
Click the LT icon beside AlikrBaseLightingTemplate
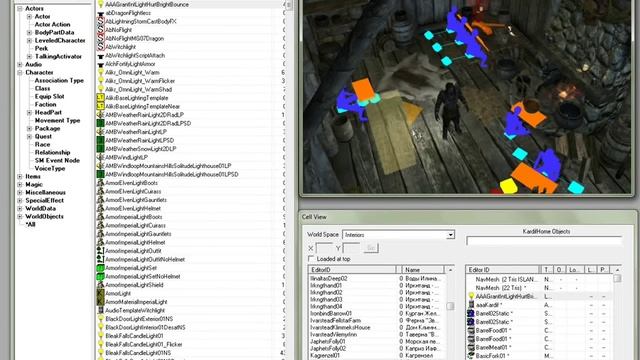[x=100, y=98]
